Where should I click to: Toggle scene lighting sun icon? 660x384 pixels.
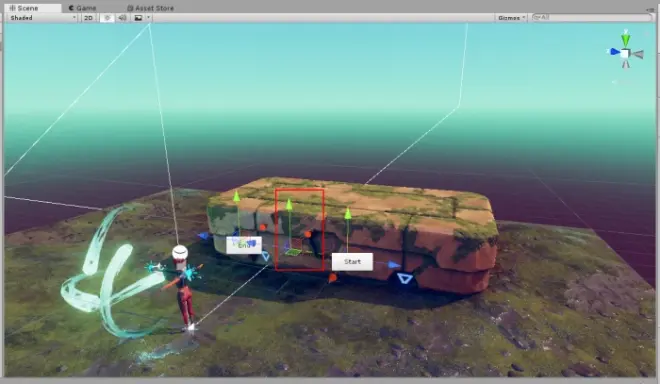point(107,18)
